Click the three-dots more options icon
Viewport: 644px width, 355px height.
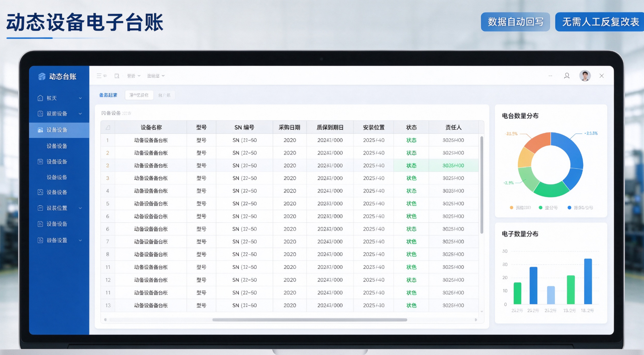[x=550, y=76]
